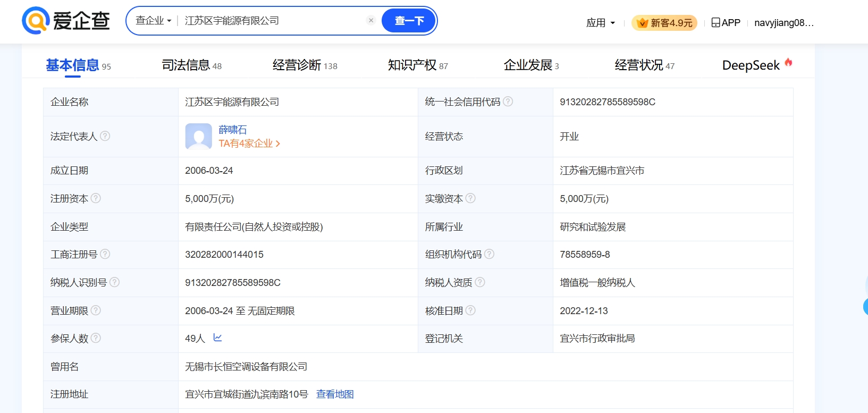Click the 78558959-8 organization code
The height and width of the screenshot is (413, 868).
click(x=585, y=255)
